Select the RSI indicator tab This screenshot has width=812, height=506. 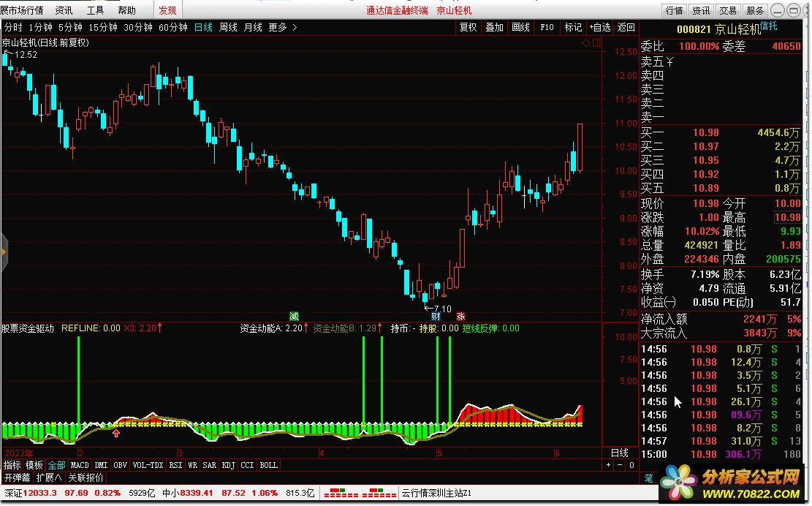click(x=176, y=465)
